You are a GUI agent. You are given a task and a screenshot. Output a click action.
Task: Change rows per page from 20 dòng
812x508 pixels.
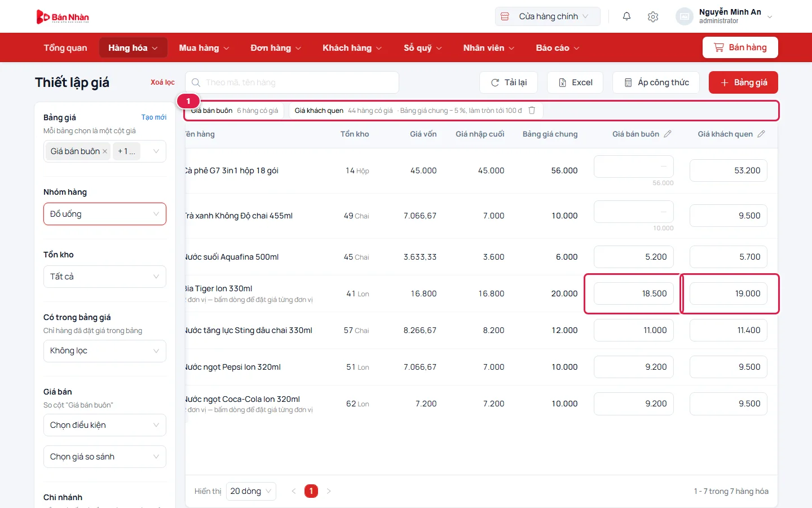tap(251, 491)
